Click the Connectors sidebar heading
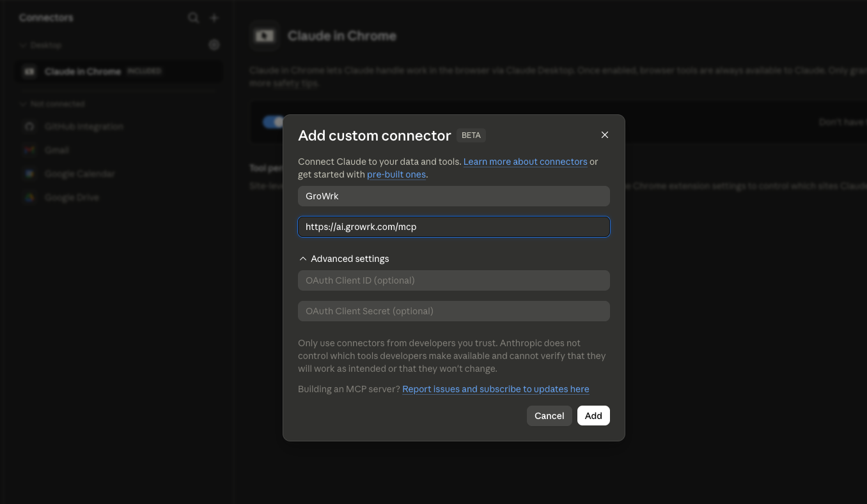The height and width of the screenshot is (504, 867). tap(46, 18)
